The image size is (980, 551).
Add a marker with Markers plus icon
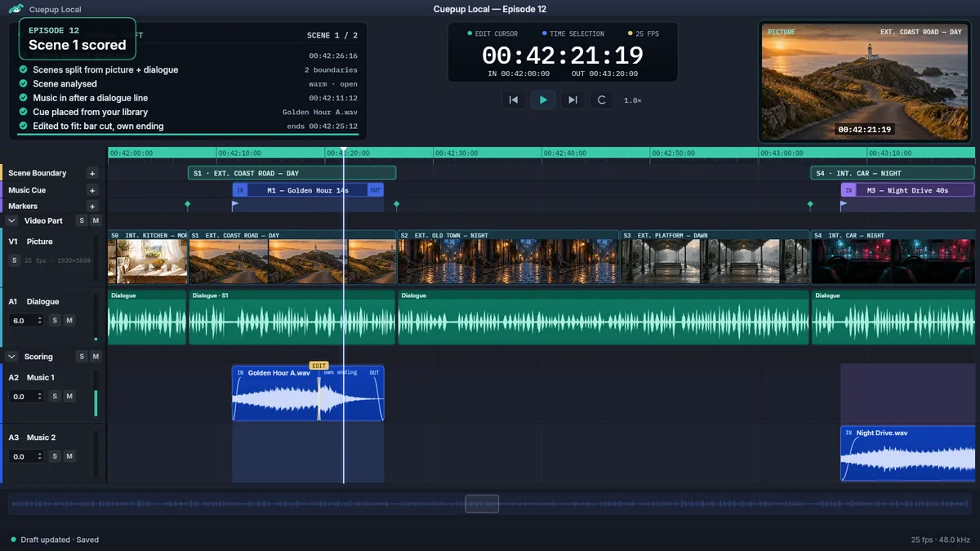tap(92, 207)
